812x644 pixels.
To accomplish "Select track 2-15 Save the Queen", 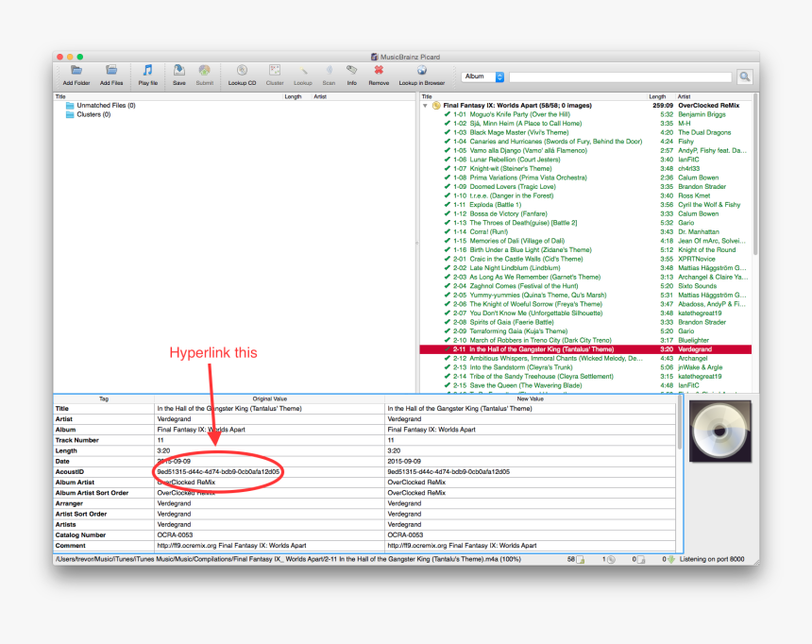I will [x=585, y=385].
